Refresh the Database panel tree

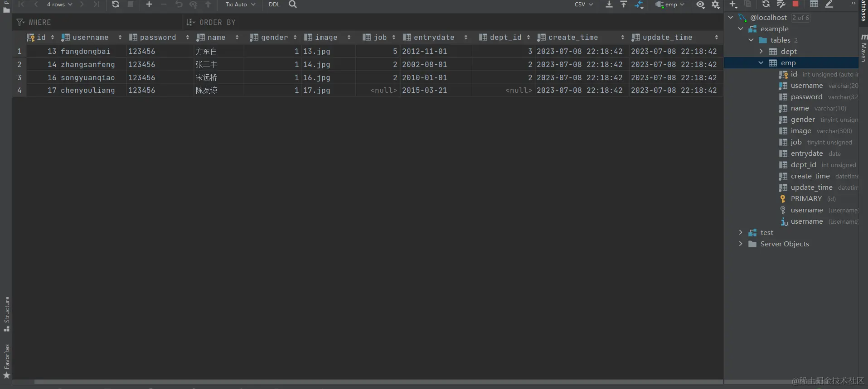point(766,4)
